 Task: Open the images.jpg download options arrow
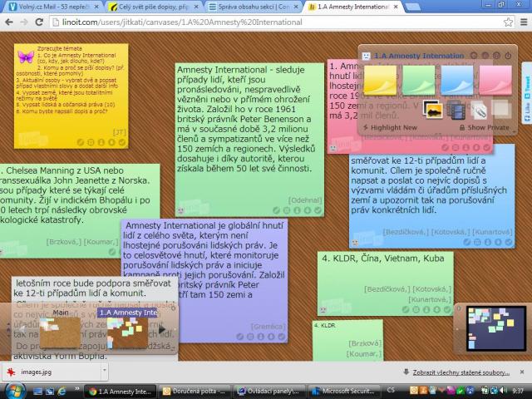(x=105, y=372)
